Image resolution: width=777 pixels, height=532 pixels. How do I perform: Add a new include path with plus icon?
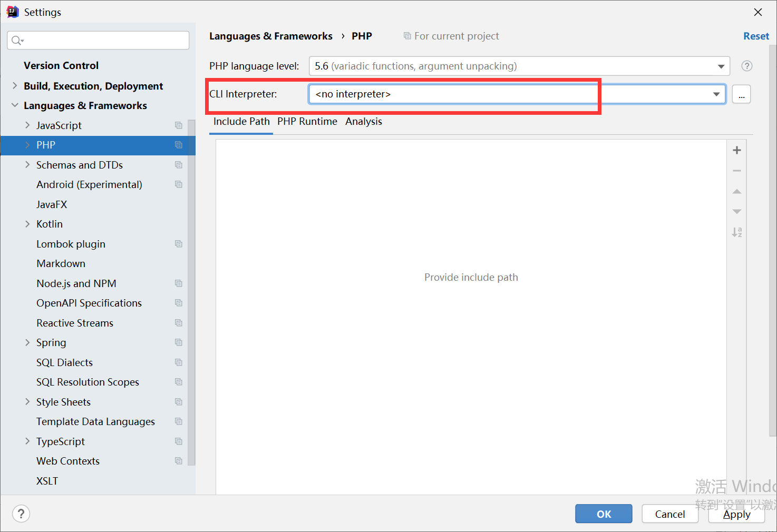click(737, 150)
